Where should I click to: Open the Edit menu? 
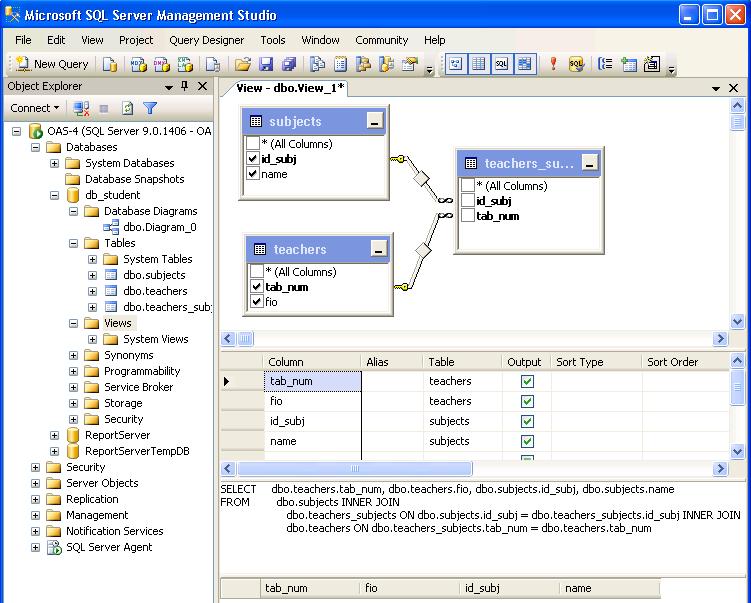[56, 40]
